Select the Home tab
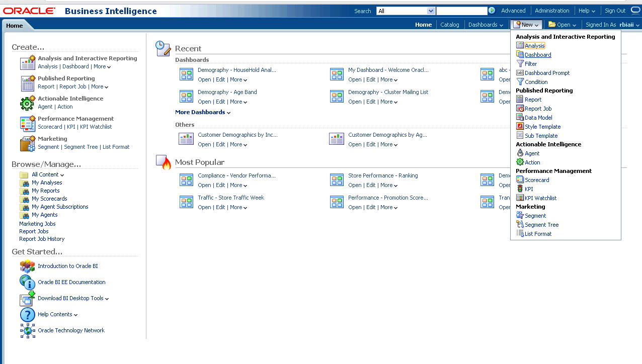This screenshot has width=642, height=364. tap(15, 26)
